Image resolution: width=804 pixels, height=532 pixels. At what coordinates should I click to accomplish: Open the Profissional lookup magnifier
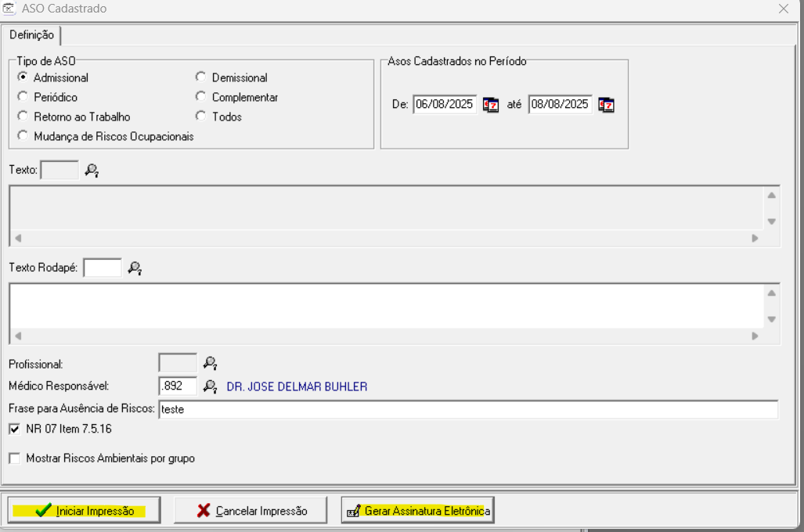(210, 363)
